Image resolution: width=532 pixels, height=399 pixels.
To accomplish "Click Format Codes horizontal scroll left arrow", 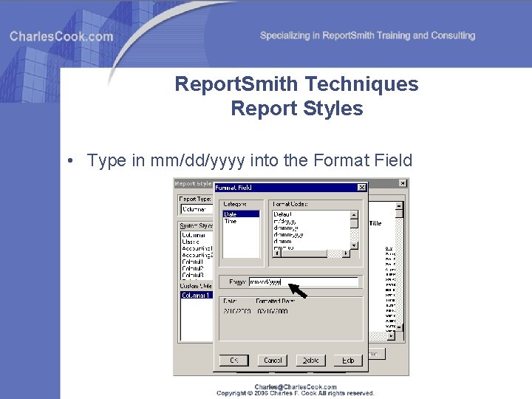I will [277, 253].
